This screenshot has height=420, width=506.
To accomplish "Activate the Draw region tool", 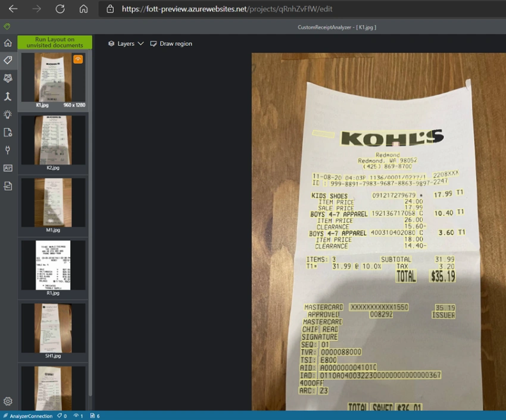I will [x=171, y=43].
